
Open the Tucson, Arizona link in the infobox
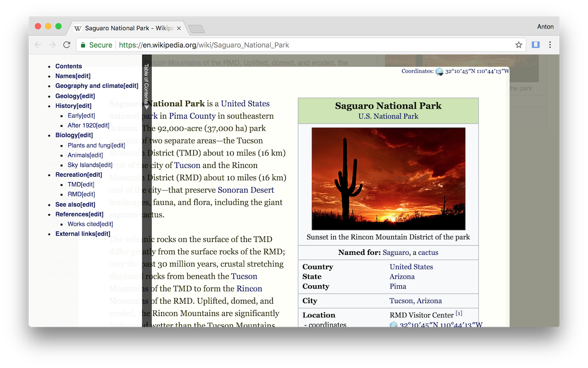[x=416, y=300]
